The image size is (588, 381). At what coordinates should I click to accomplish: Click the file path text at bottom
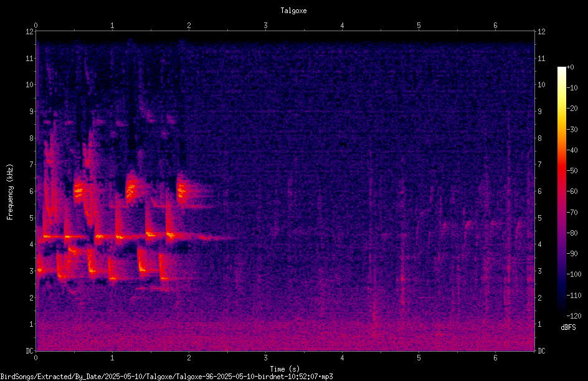click(166, 377)
